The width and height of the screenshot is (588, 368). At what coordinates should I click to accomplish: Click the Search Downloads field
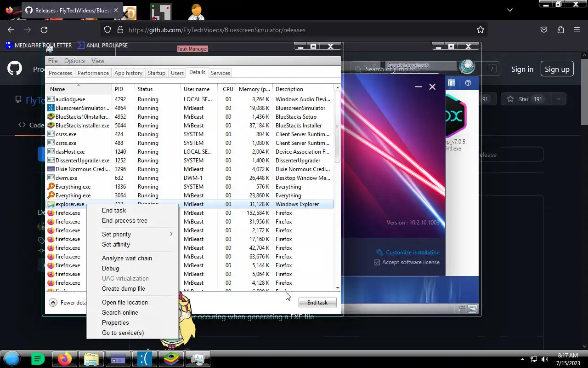tap(421, 66)
